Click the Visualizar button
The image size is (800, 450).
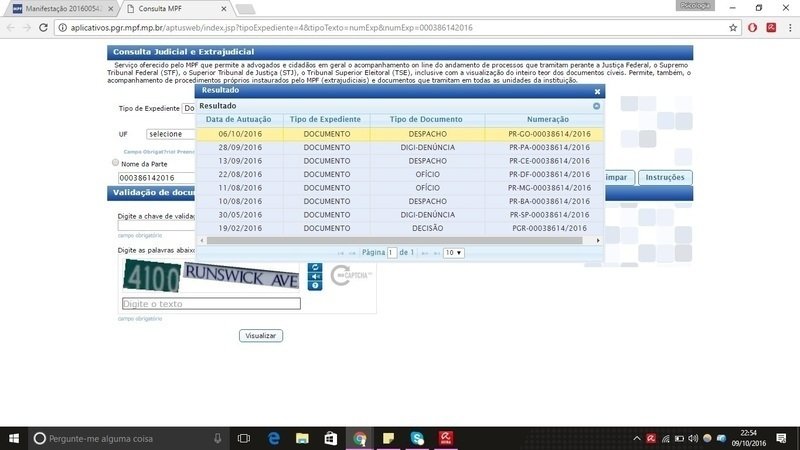click(x=261, y=335)
